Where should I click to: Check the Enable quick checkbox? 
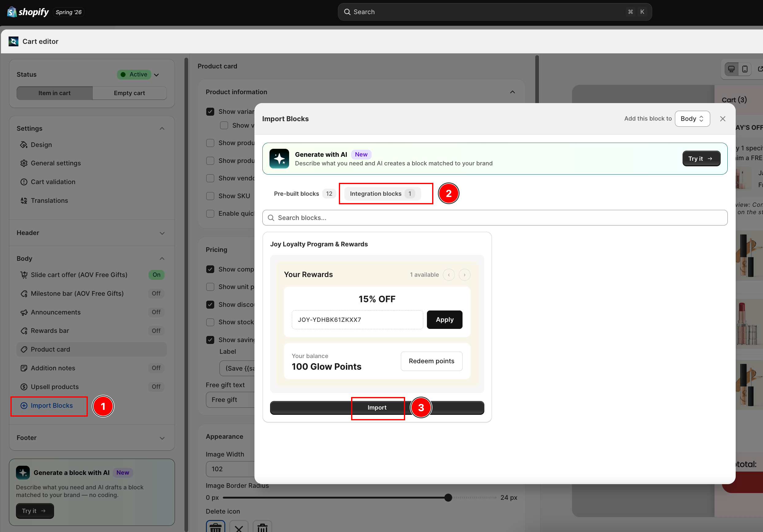tap(210, 214)
